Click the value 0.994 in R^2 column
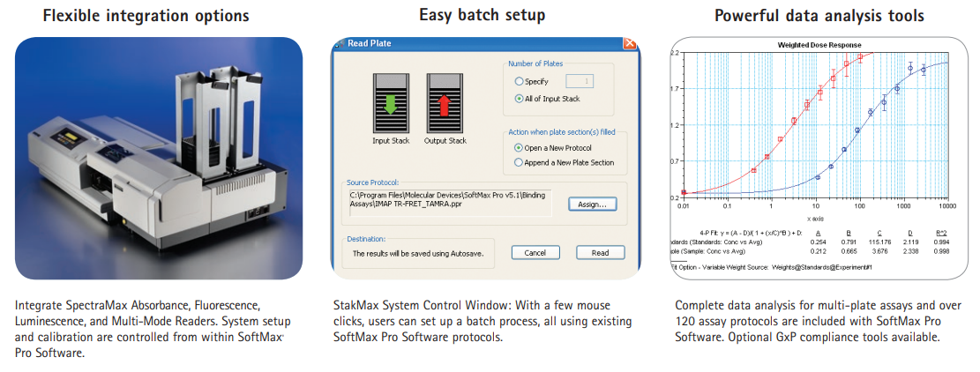Image resolution: width=980 pixels, height=372 pixels. pyautogui.click(x=944, y=241)
